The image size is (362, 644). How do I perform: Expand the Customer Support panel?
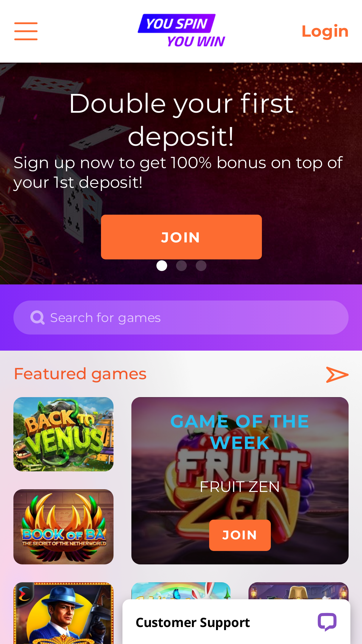coord(236,622)
